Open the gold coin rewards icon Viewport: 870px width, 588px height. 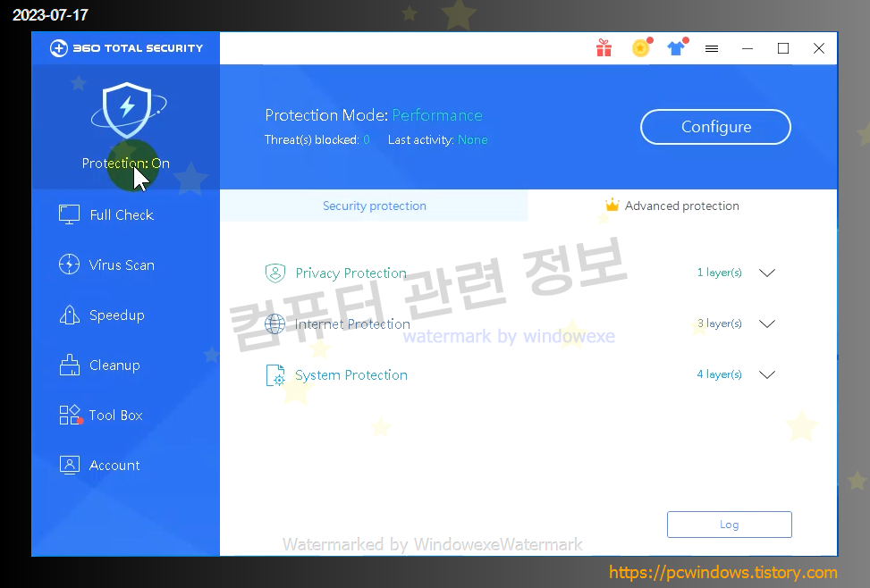641,48
